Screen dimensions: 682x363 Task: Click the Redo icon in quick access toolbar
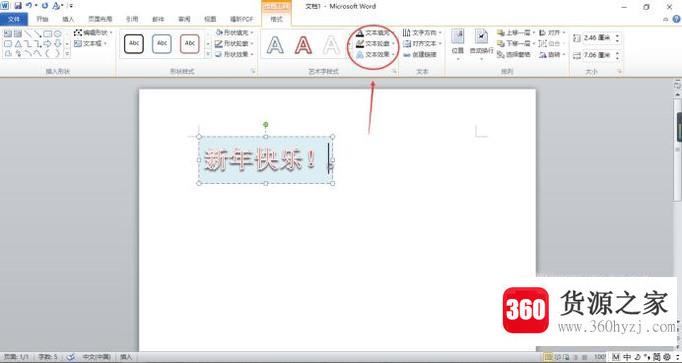pos(45,6)
